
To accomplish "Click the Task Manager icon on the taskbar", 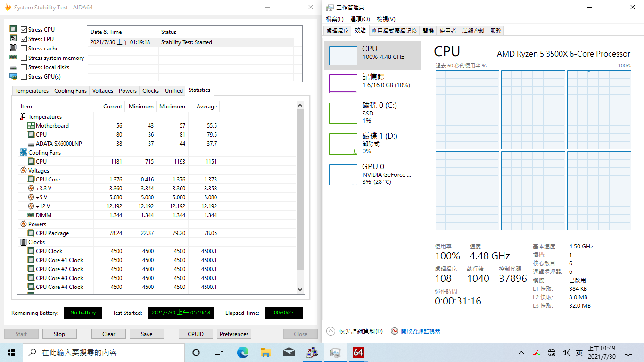I will 335,352.
